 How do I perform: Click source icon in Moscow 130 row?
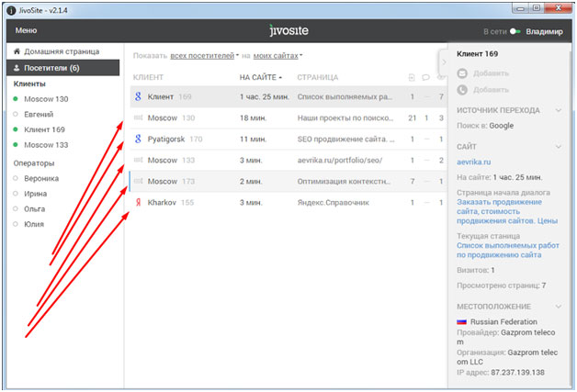pos(138,118)
